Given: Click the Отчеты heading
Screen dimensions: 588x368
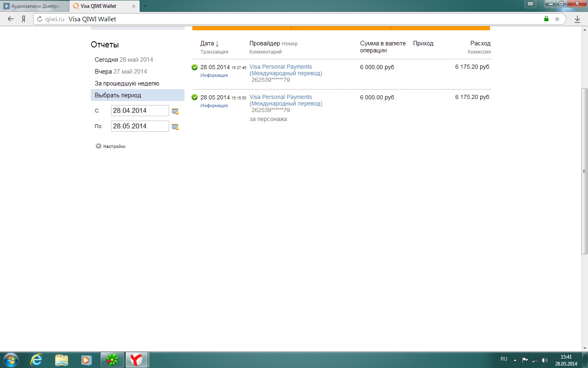Looking at the screenshot, I should [105, 45].
